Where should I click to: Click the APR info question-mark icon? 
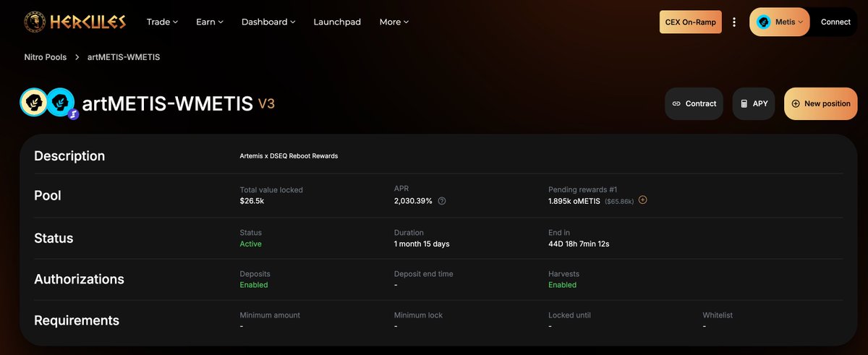click(442, 201)
